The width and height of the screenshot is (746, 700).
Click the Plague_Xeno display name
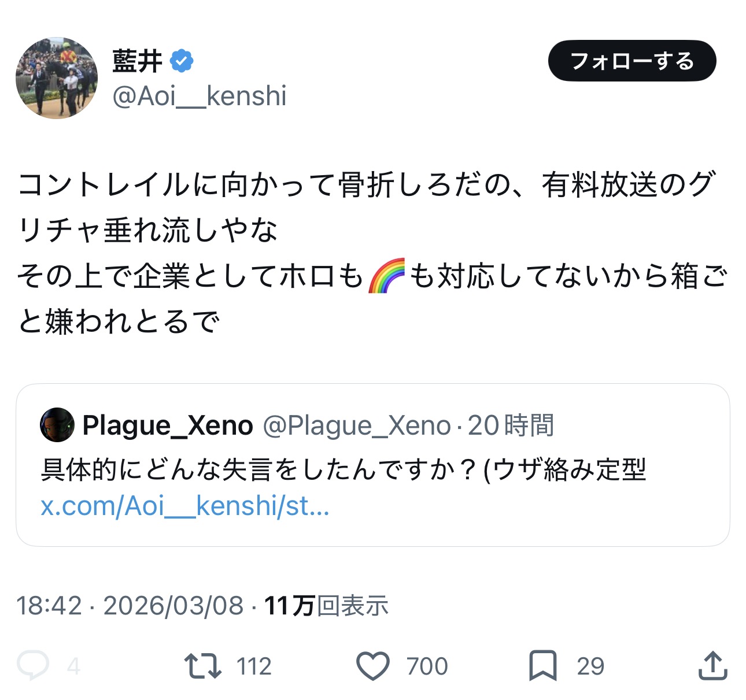(168, 425)
